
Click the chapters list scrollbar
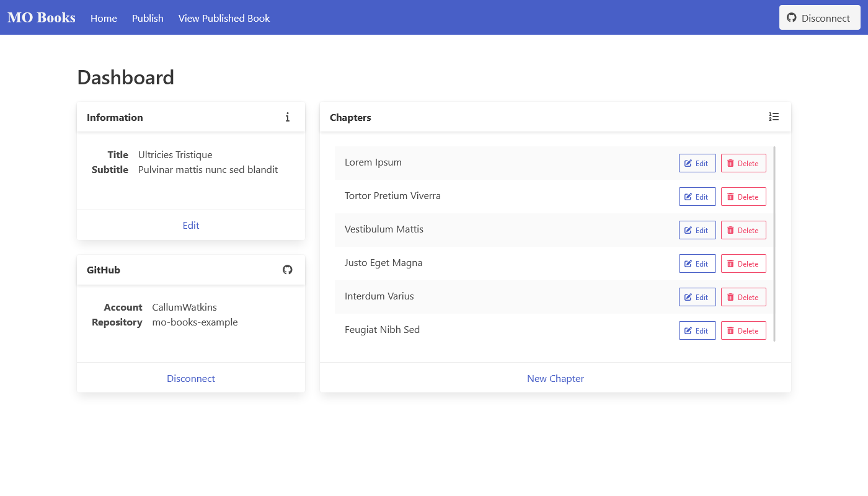tap(774, 244)
